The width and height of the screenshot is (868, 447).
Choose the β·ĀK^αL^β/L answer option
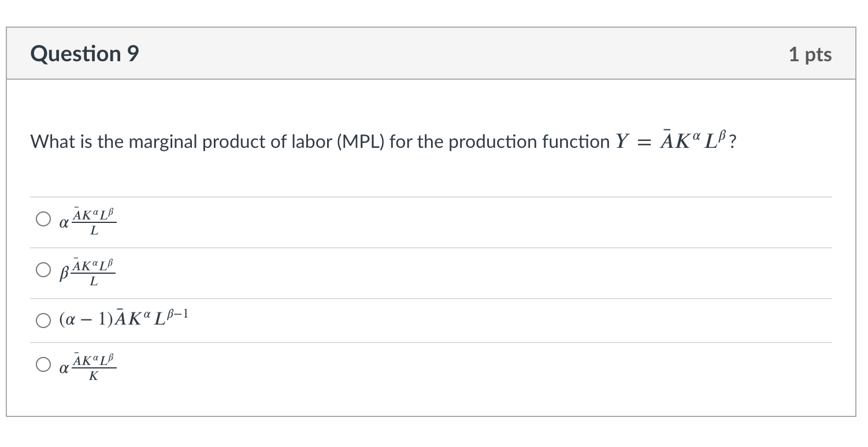coord(43,269)
